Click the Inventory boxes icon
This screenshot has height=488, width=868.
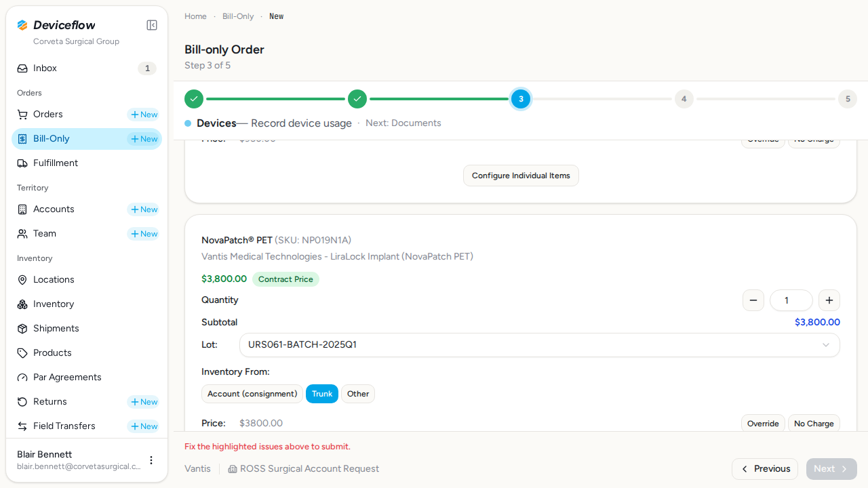[22, 304]
